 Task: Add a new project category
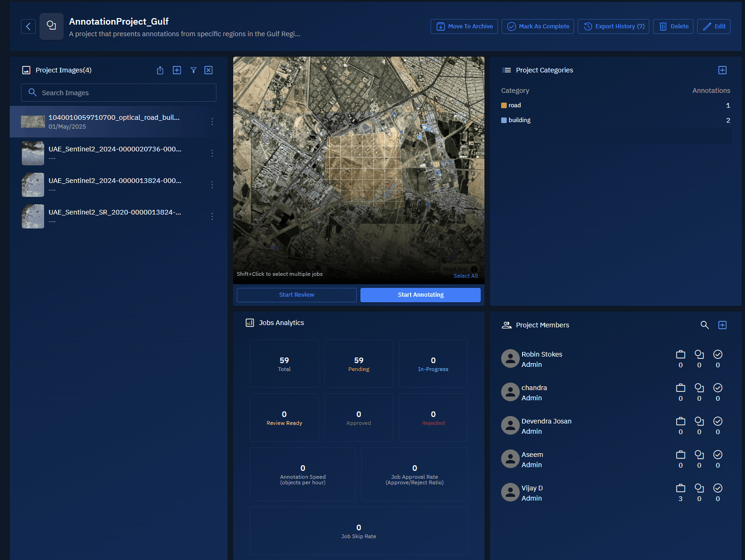point(722,70)
